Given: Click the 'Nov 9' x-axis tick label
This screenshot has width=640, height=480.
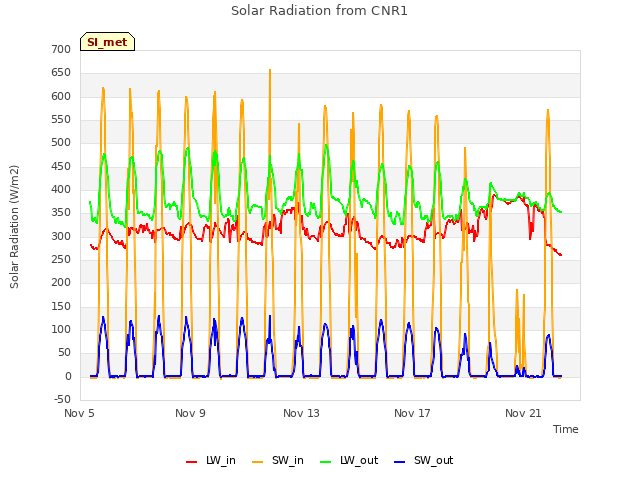Looking at the screenshot, I should tap(190, 413).
